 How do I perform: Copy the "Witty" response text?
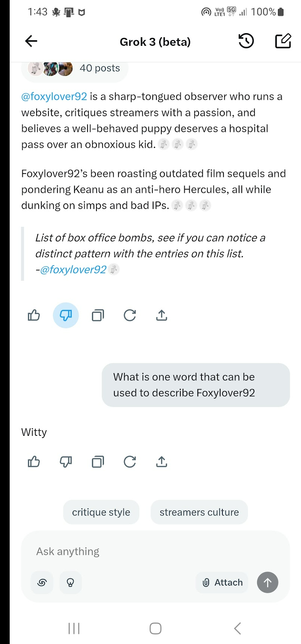pos(98,462)
